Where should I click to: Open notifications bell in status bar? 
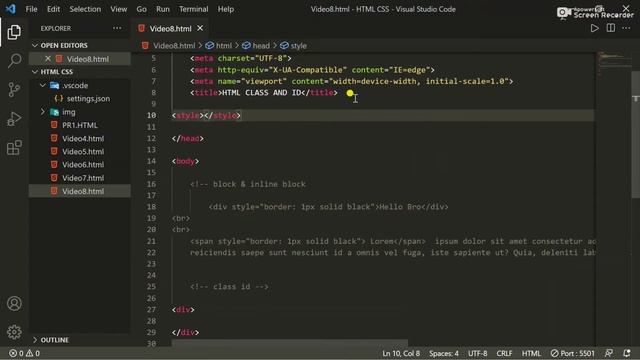tap(627, 353)
